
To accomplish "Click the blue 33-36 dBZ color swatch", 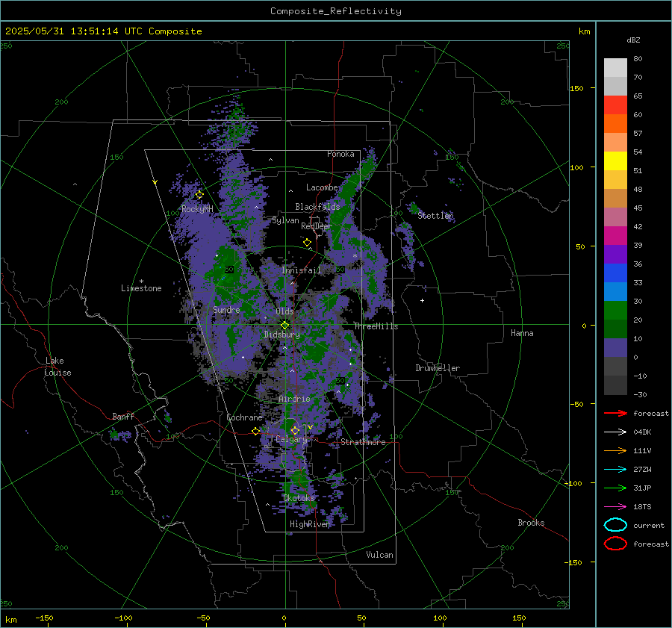I will 615,273.
